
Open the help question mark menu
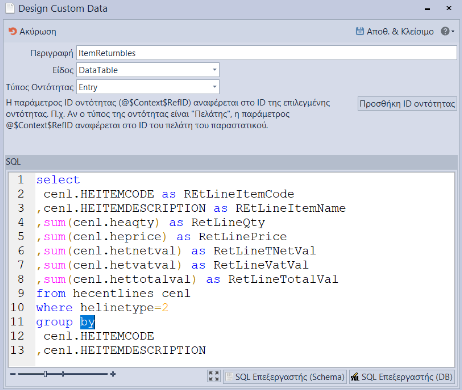(447, 31)
